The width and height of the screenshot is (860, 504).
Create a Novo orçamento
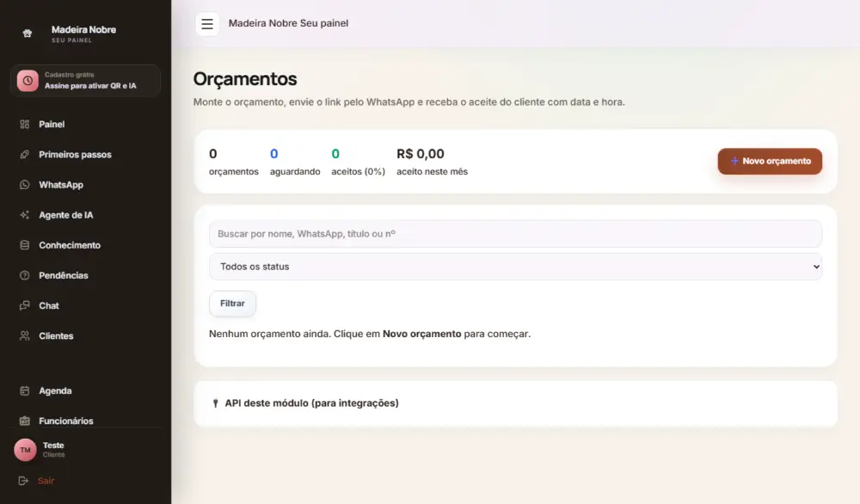pos(770,161)
